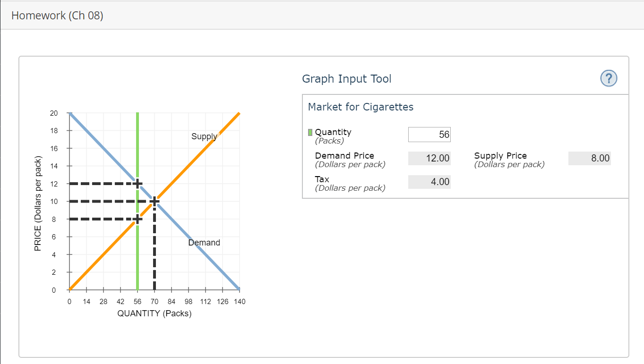Click the Demand Price value 12.00
644x364 pixels.
pos(429,159)
